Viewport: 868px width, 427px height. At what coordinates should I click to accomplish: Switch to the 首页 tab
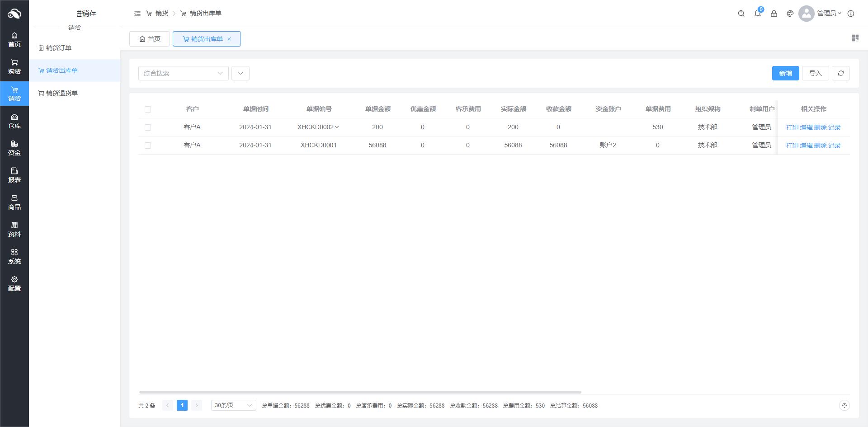[x=150, y=39]
